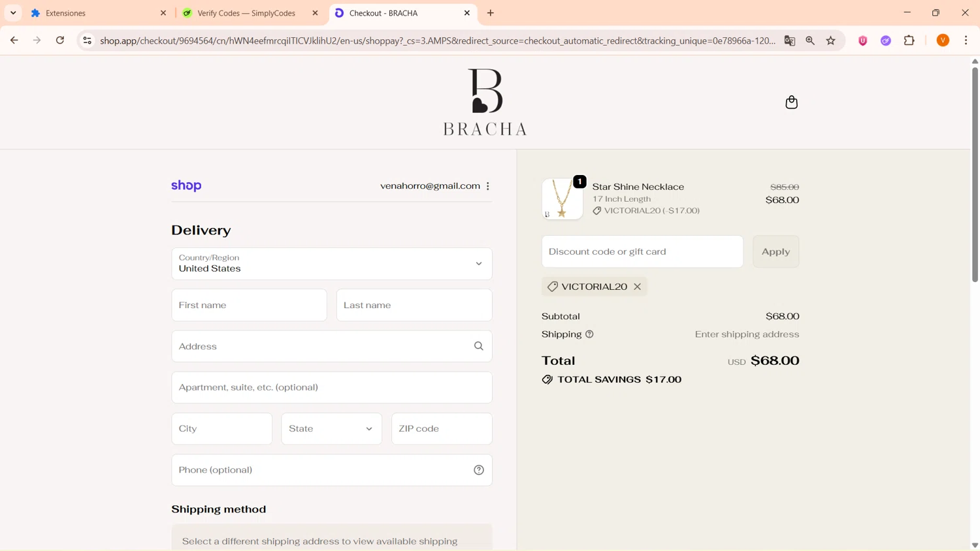Click the Star Shine Necklace thumbnail
This screenshot has width=980, height=551.
pos(562,198)
